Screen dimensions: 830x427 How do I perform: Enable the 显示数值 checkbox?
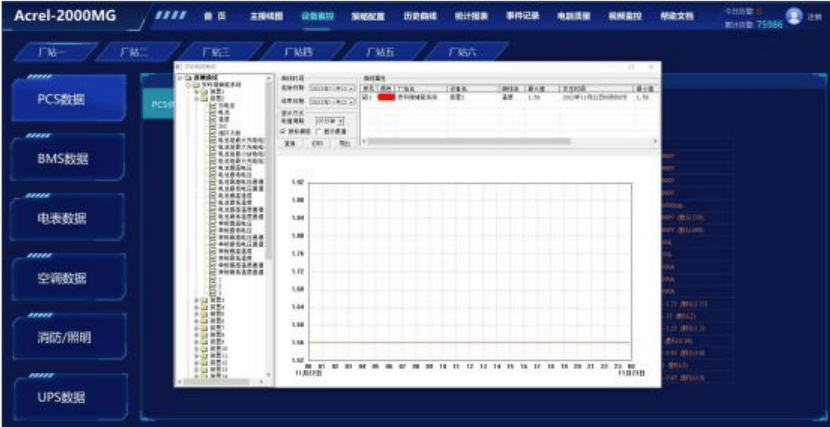pos(318,131)
